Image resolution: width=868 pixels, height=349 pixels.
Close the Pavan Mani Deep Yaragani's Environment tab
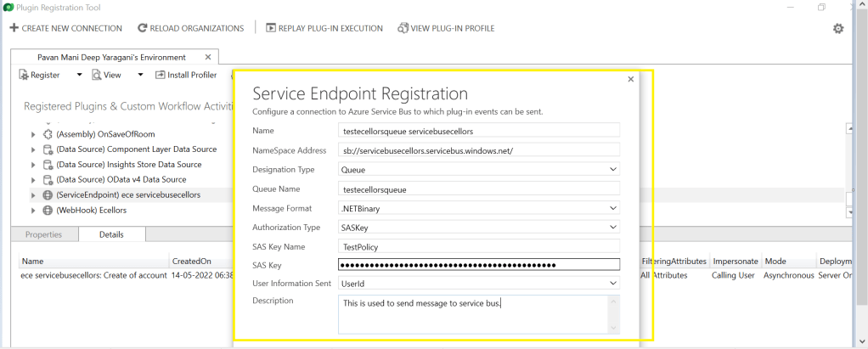click(208, 57)
